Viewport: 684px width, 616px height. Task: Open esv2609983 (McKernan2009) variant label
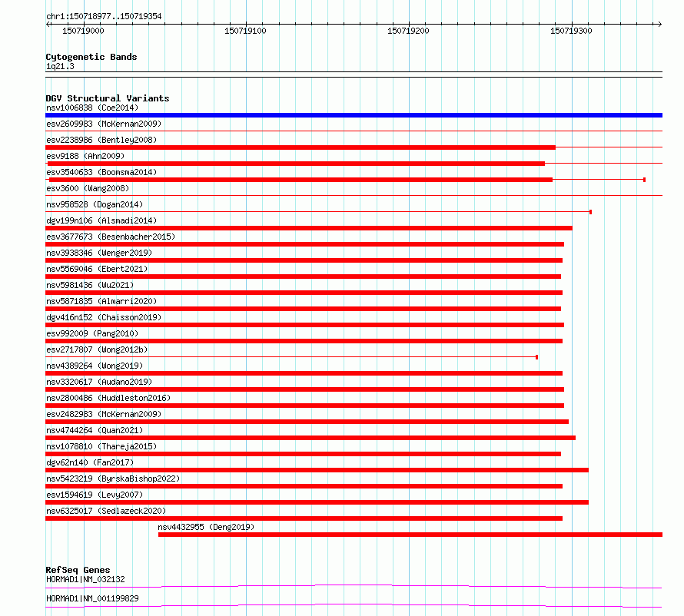tap(104, 124)
